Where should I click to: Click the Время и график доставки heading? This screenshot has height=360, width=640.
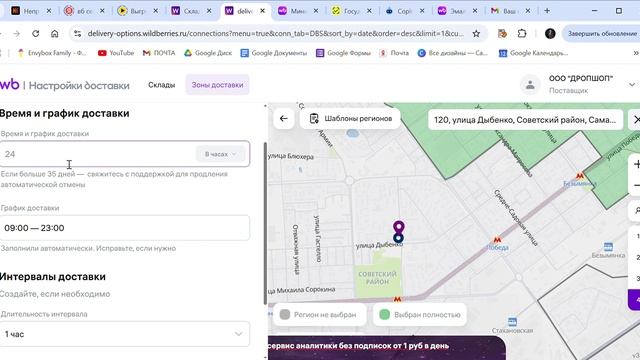pyautogui.click(x=64, y=113)
